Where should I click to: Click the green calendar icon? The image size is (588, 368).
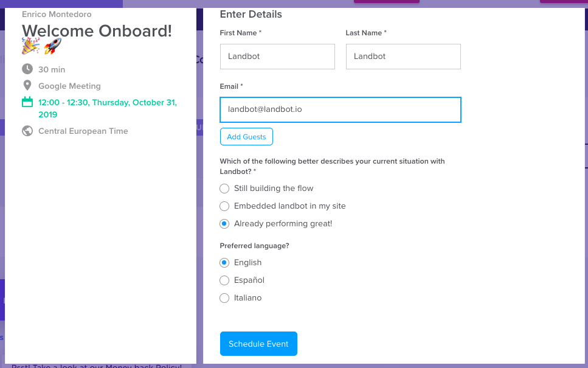click(27, 102)
